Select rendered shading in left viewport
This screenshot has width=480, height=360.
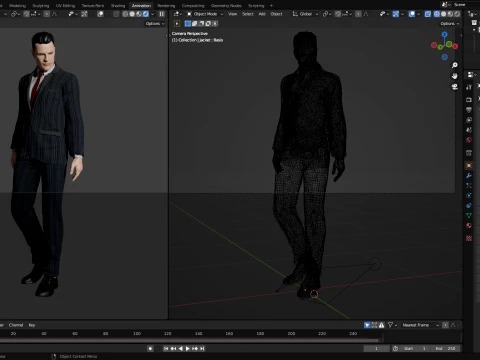[146, 14]
